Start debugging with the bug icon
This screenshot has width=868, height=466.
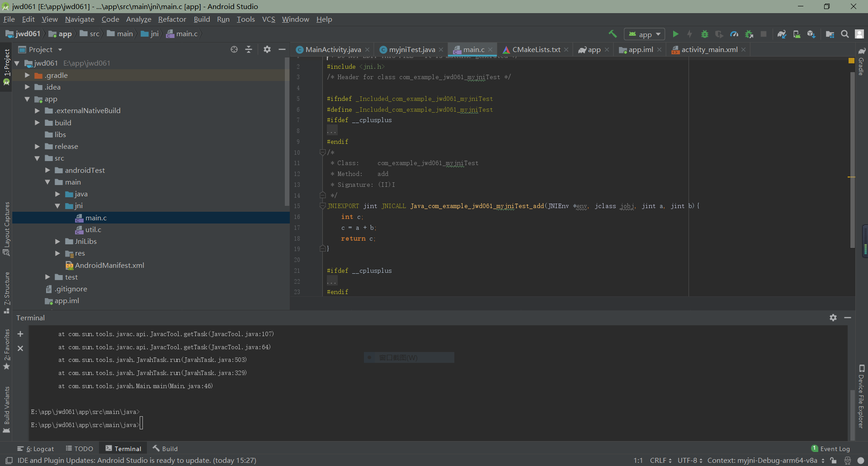pyautogui.click(x=704, y=34)
